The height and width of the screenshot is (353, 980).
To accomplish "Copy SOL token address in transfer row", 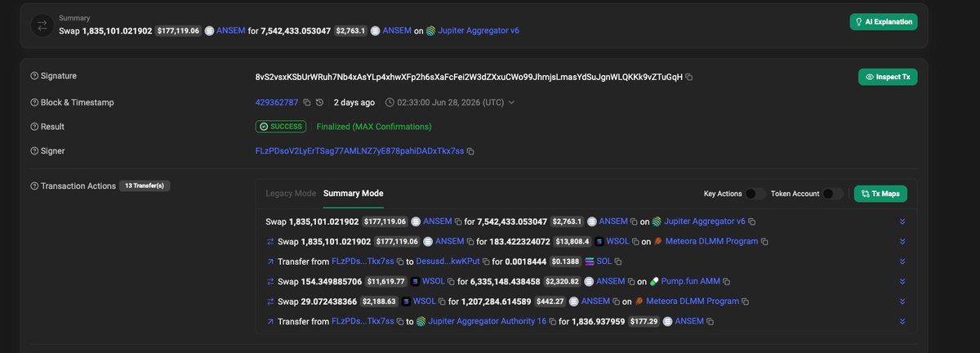I will 617,261.
